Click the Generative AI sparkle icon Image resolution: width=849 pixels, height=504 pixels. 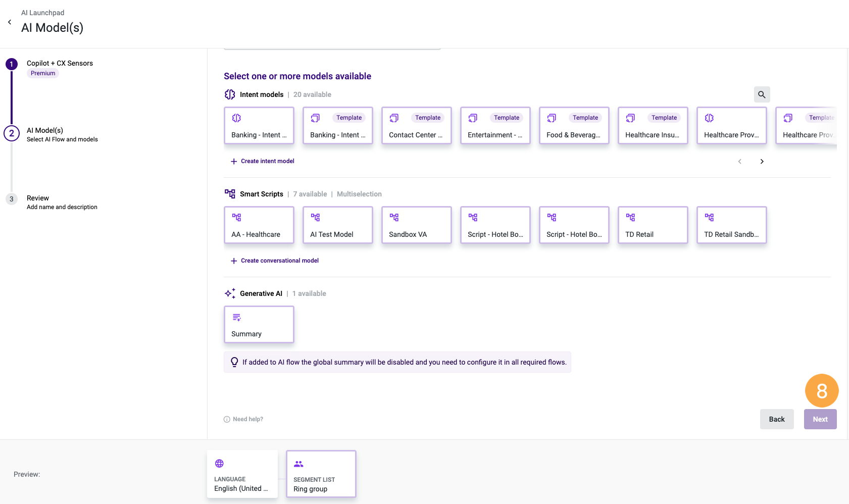pos(230,293)
